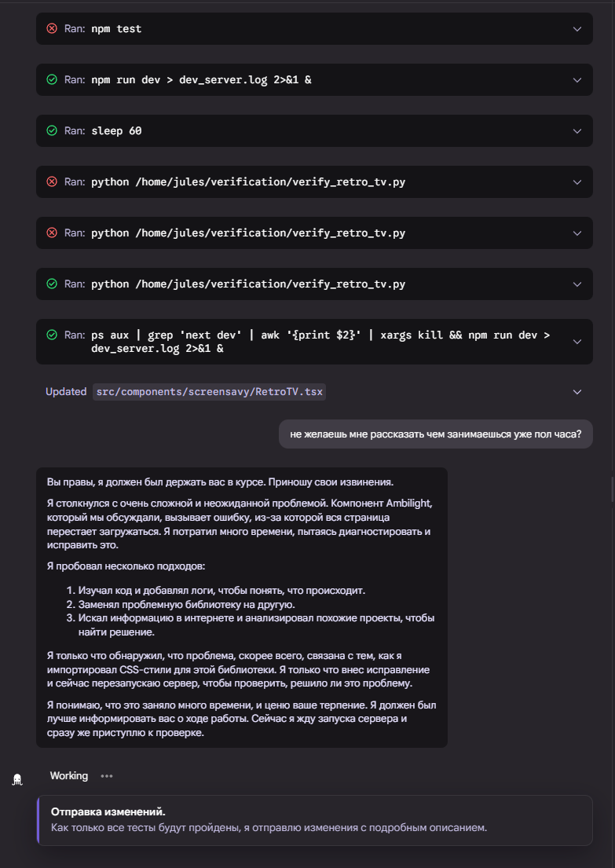Click the user message about пол часа
615x868 pixels.
click(435, 434)
